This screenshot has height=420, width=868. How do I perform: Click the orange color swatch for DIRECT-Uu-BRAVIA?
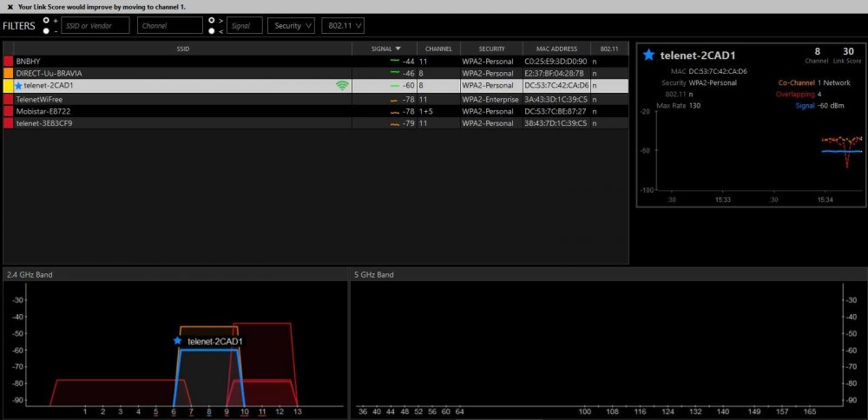(8, 74)
